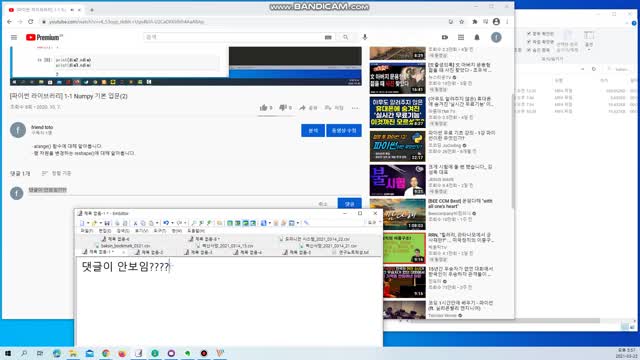Open Windows taskbar search
This screenshot has width=640, height=360.
point(24,353)
